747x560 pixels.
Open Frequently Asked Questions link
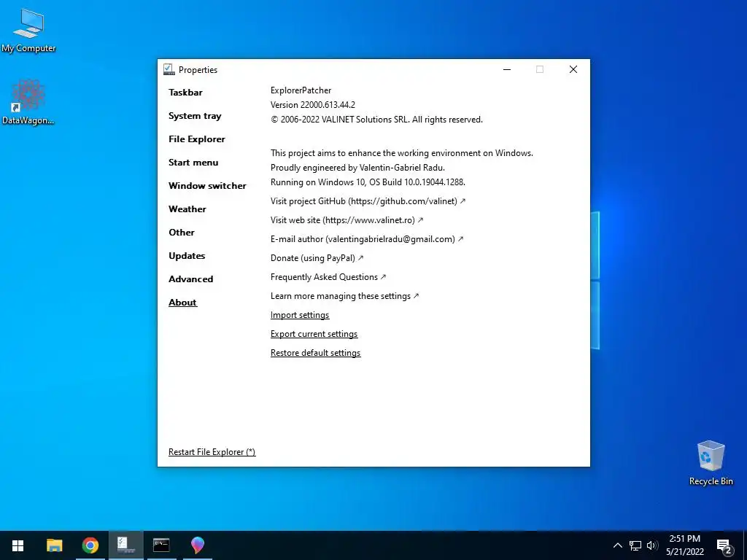pos(328,277)
